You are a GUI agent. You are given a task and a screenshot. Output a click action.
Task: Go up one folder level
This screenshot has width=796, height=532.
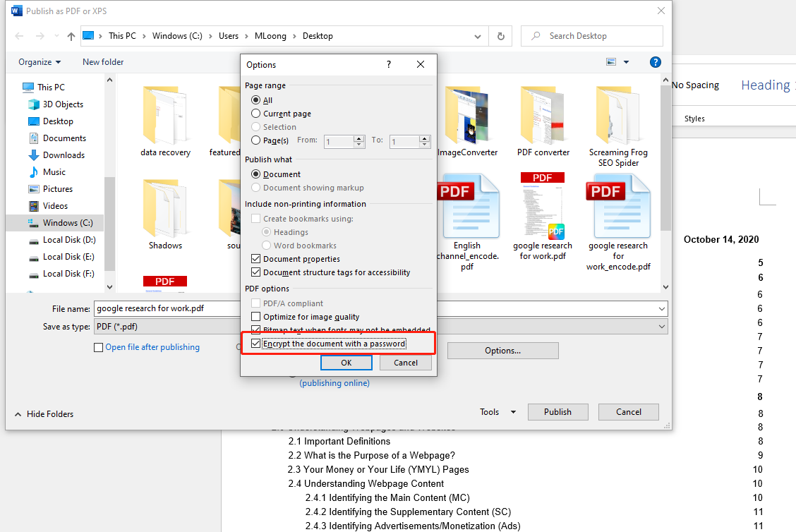pos(71,36)
